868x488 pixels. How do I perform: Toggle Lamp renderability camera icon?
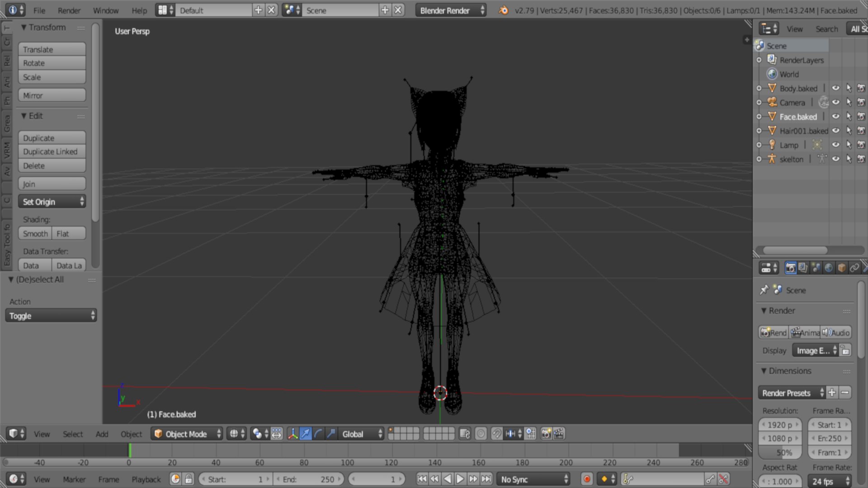click(x=861, y=145)
